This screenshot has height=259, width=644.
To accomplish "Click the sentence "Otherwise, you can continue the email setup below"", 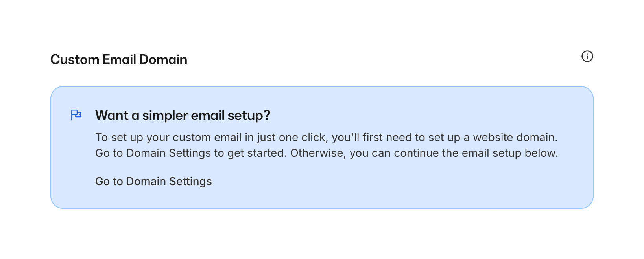I will click(424, 153).
